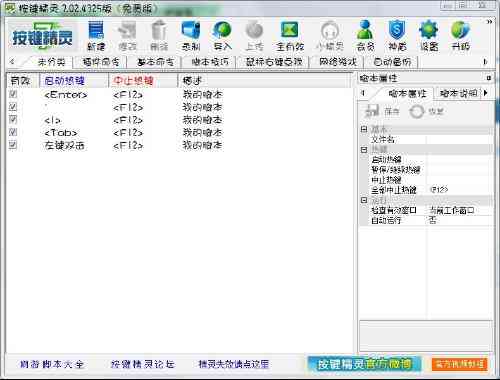Click the 中止热键 property value field
This screenshot has height=380, width=500.
tap(460, 180)
